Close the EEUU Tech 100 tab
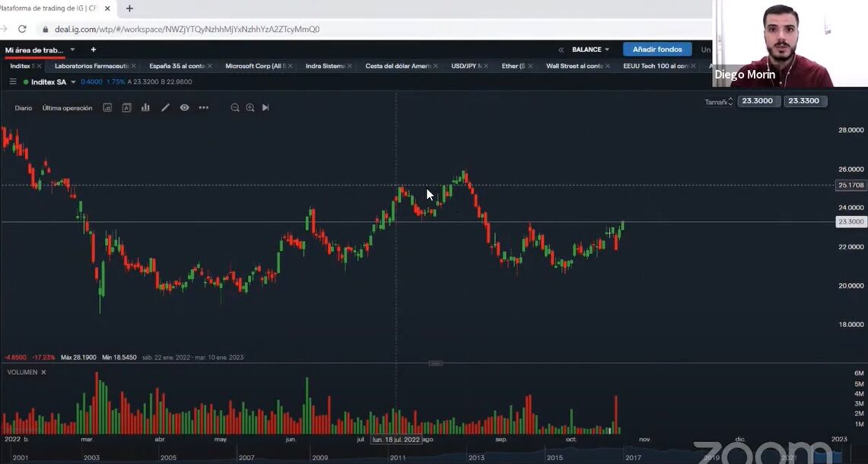Viewport: 868px width, 464px height. pos(693,66)
